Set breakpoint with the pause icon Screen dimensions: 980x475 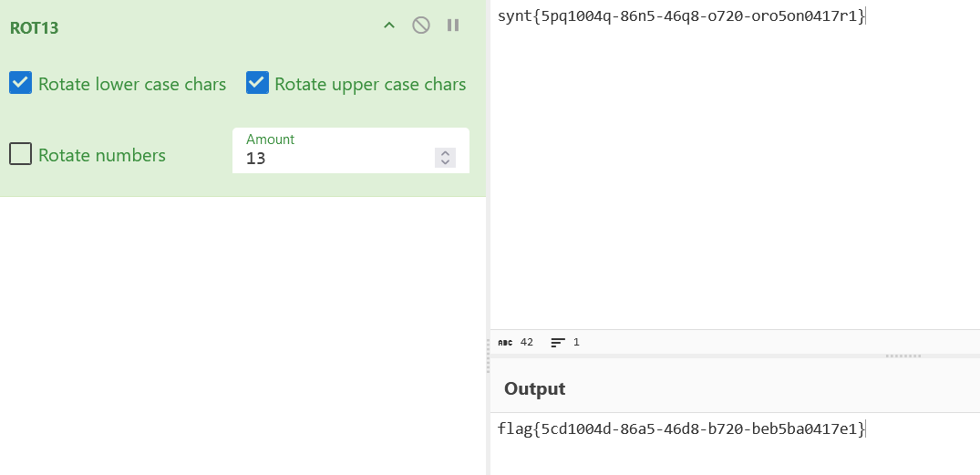[453, 26]
